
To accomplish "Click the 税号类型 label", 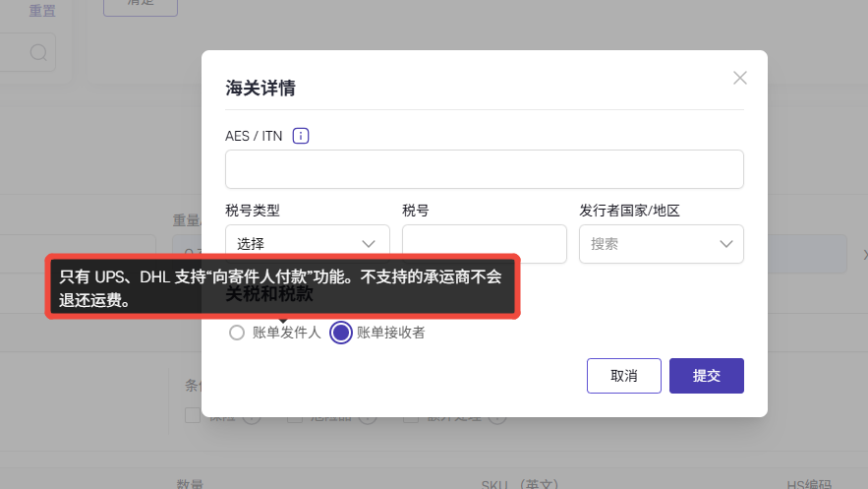I will point(253,211).
